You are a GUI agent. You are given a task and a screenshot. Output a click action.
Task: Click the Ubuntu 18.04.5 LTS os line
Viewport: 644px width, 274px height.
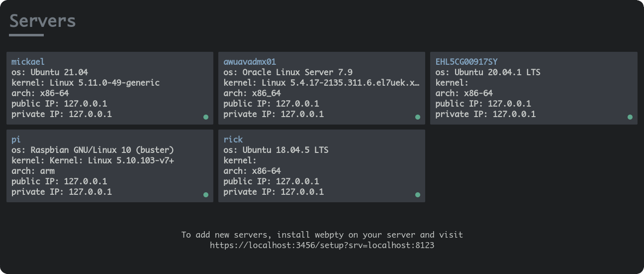[x=276, y=150]
